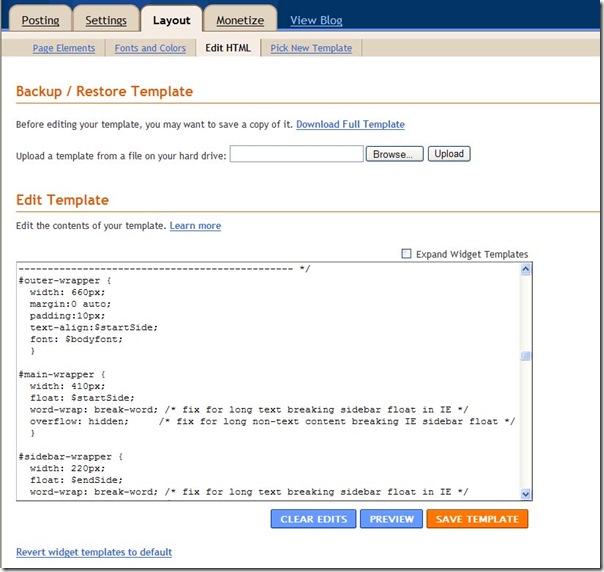The height and width of the screenshot is (572, 604).
Task: Click Download Full Template link
Action: click(350, 124)
